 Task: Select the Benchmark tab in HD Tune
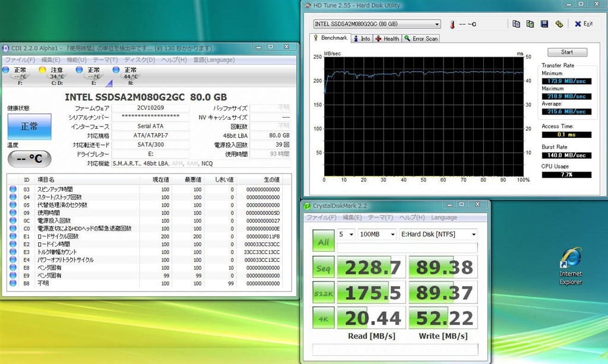pyautogui.click(x=330, y=38)
